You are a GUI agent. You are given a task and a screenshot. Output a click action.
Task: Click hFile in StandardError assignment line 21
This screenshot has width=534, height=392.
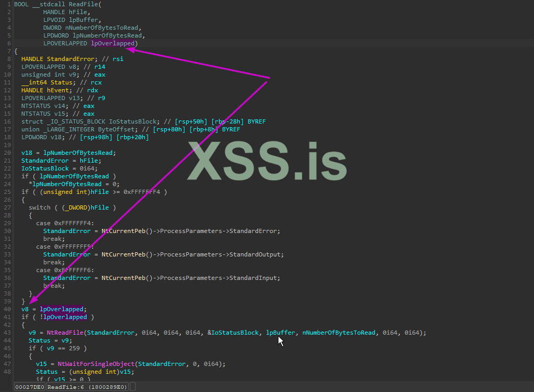(89, 161)
